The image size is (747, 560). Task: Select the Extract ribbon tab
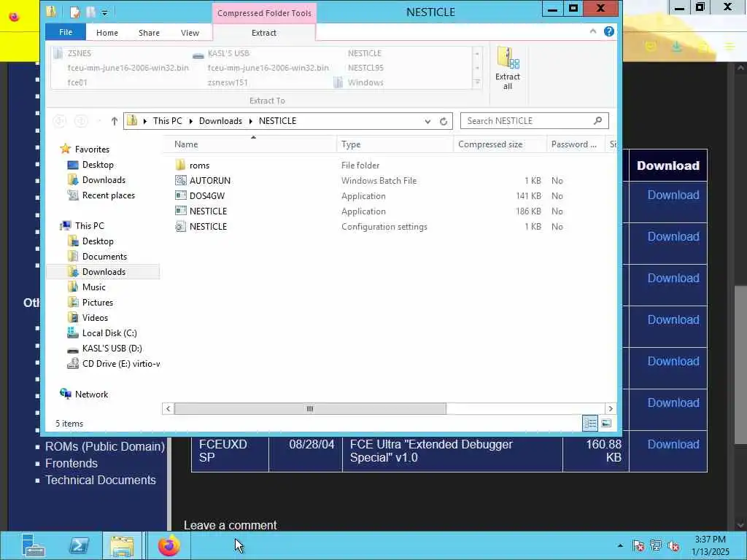264,33
